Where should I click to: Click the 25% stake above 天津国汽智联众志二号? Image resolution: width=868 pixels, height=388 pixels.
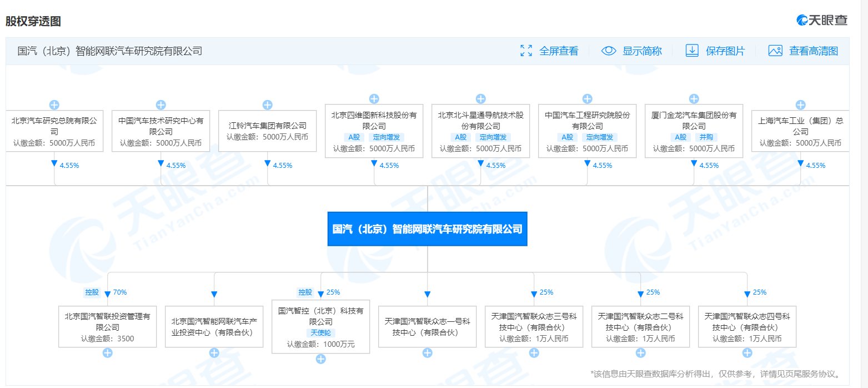pyautogui.click(x=653, y=292)
